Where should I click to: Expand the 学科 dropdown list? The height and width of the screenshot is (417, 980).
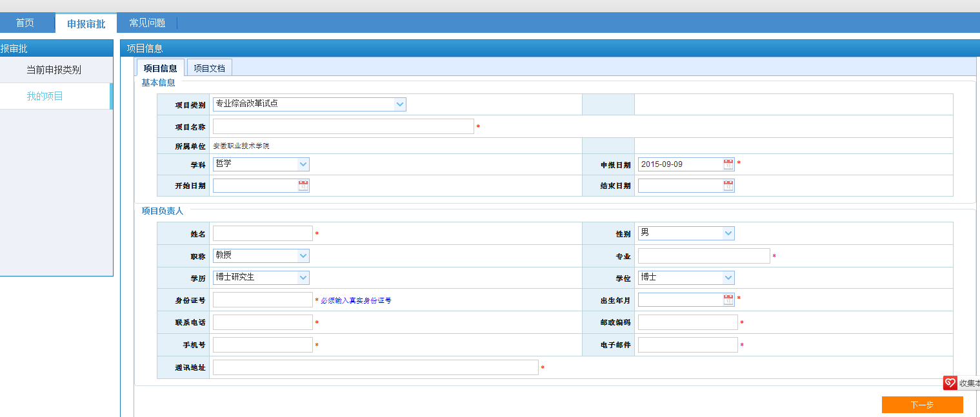coord(303,164)
